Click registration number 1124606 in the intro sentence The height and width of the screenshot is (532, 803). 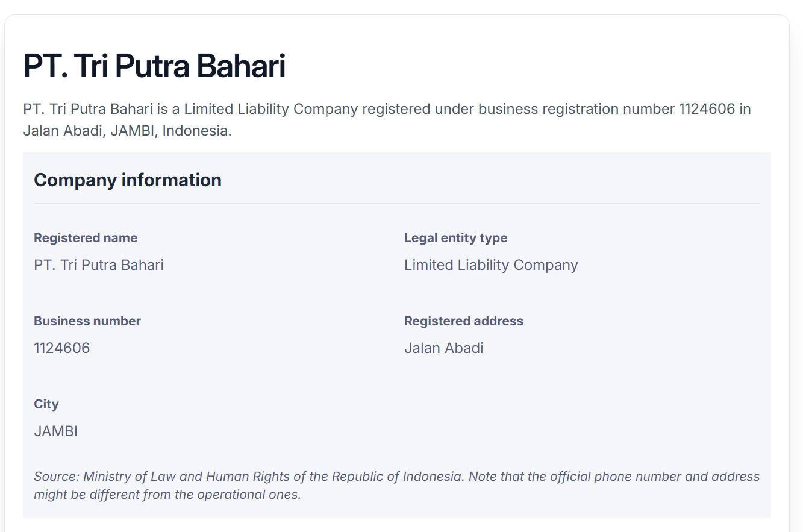[x=707, y=109]
